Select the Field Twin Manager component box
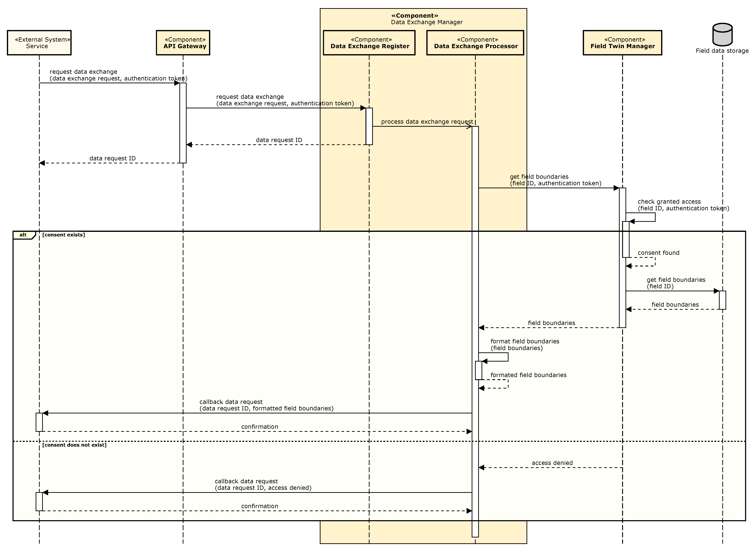 pyautogui.click(x=622, y=43)
